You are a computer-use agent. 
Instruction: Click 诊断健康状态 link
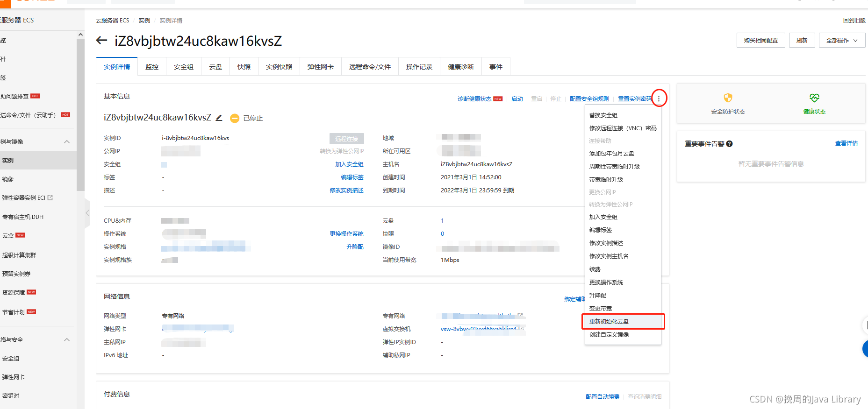tap(474, 99)
